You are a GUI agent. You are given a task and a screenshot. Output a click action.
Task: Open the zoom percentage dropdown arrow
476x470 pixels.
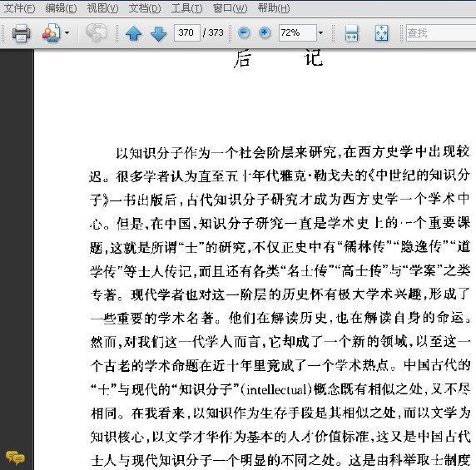pos(320,32)
